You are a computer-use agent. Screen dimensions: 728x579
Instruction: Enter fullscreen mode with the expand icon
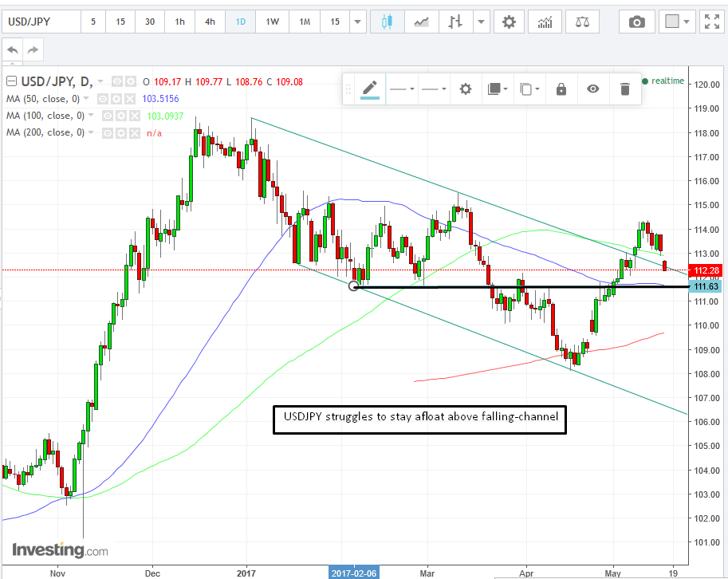[712, 22]
